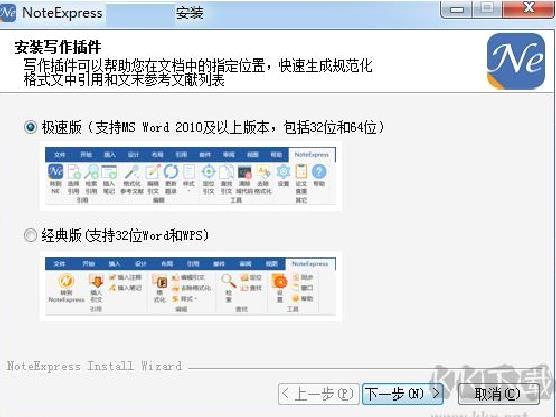Click the round 转到NoteExpress icon in 经典版 preview
This screenshot has height=417, width=556.
click(66, 281)
